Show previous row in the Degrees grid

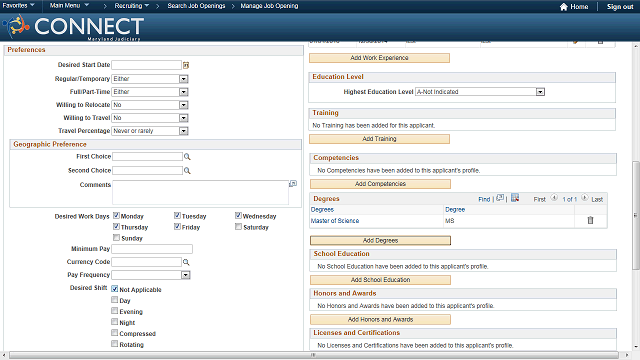pos(554,198)
